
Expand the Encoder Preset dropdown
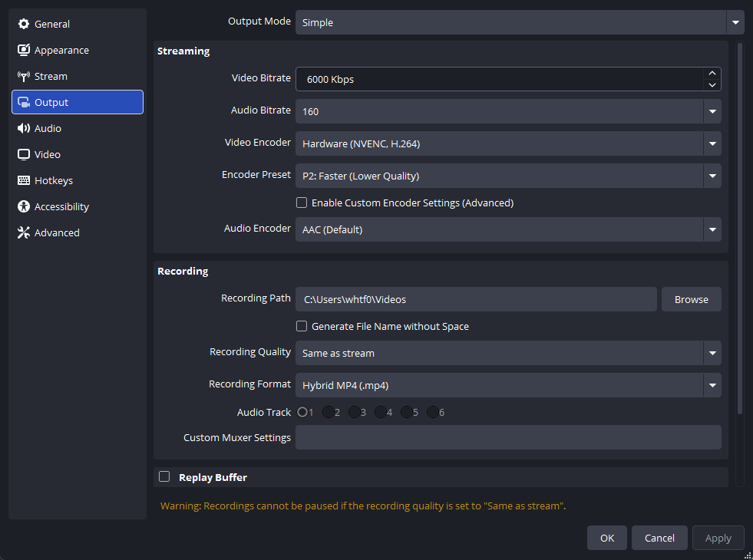pos(508,176)
